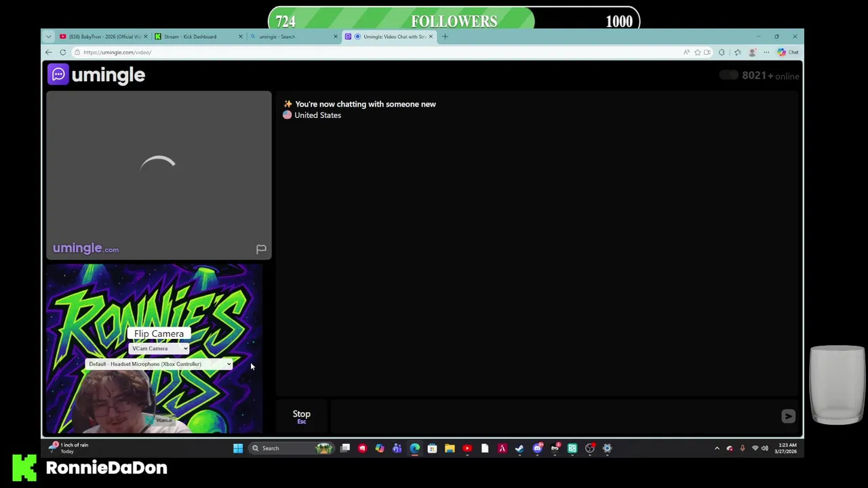Toggle the switch next to online count
The width and height of the screenshot is (868, 488).
[x=729, y=75]
